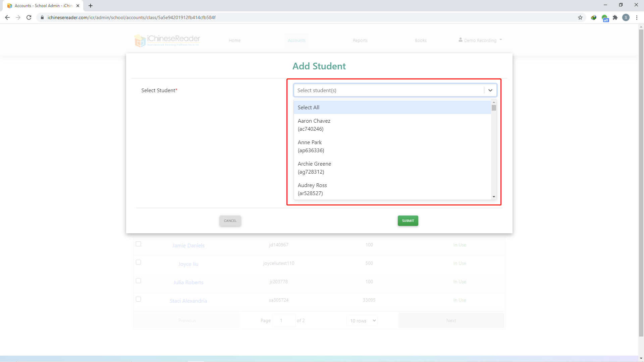Open the Chrome extensions puzzle icon
This screenshot has height=362, width=644.
(615, 17)
